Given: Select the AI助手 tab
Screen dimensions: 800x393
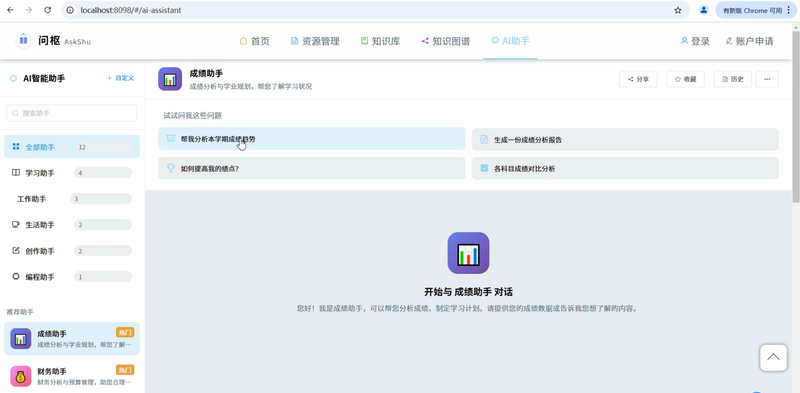Looking at the screenshot, I should [x=510, y=41].
